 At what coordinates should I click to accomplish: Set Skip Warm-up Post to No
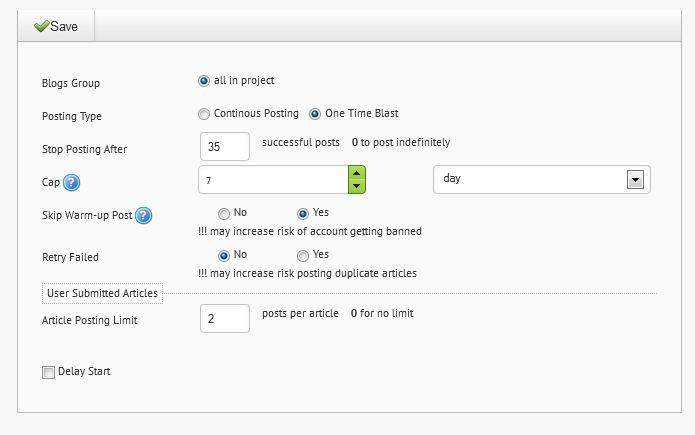tap(224, 214)
